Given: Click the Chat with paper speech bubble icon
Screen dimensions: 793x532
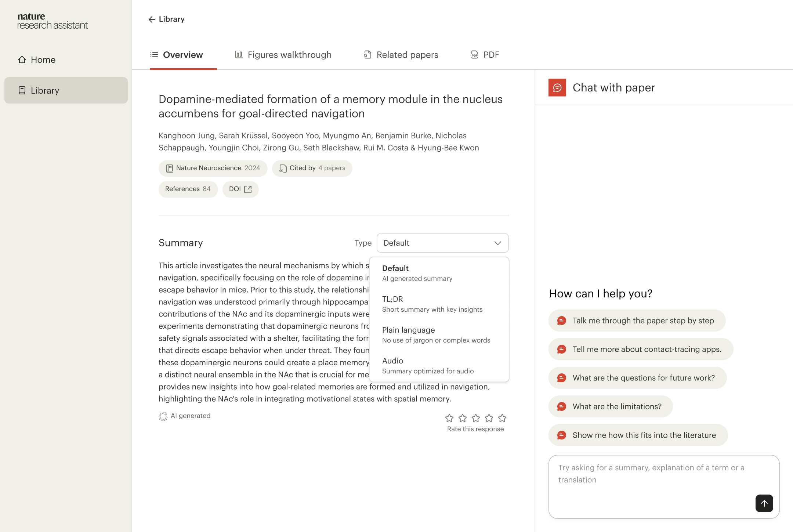Looking at the screenshot, I should pyautogui.click(x=557, y=87).
